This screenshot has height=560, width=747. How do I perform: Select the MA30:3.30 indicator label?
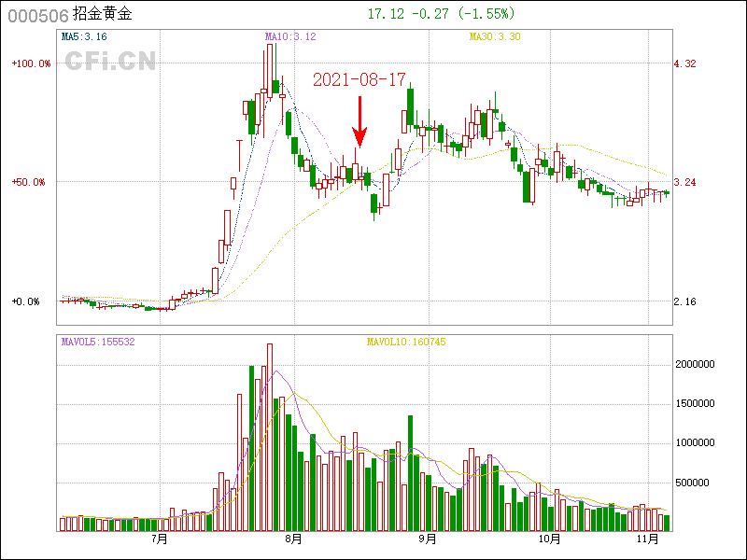tap(494, 36)
